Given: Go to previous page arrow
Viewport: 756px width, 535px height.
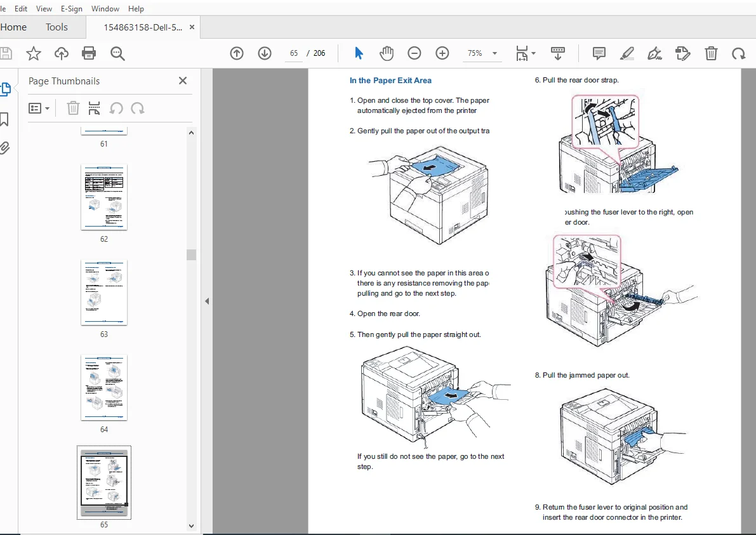Looking at the screenshot, I should (x=237, y=53).
